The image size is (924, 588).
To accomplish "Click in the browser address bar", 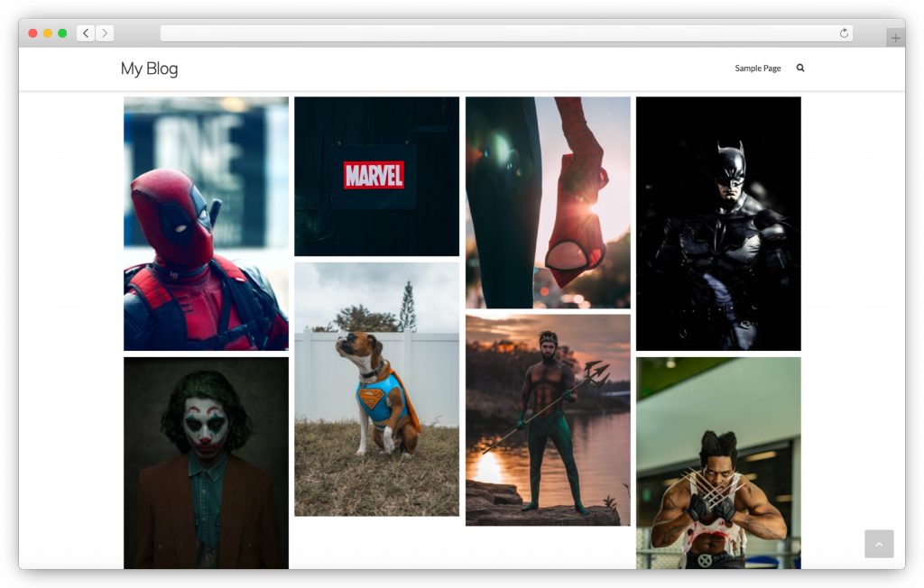I will (506, 33).
